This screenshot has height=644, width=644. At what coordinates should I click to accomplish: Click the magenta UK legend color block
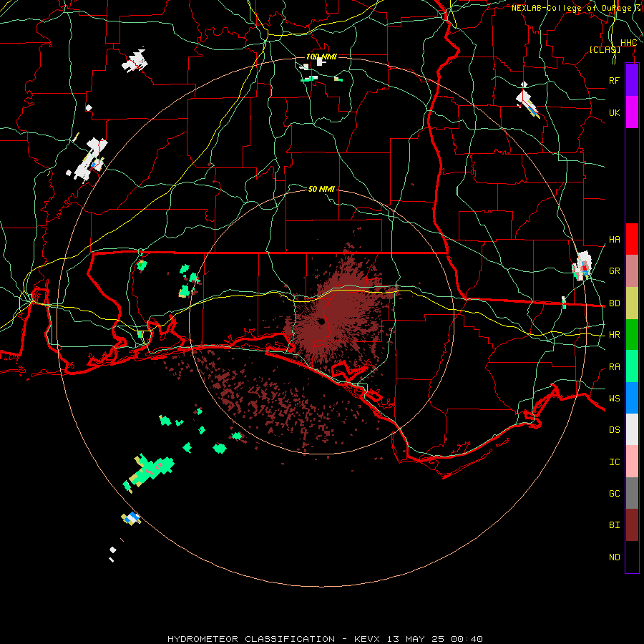point(632,112)
